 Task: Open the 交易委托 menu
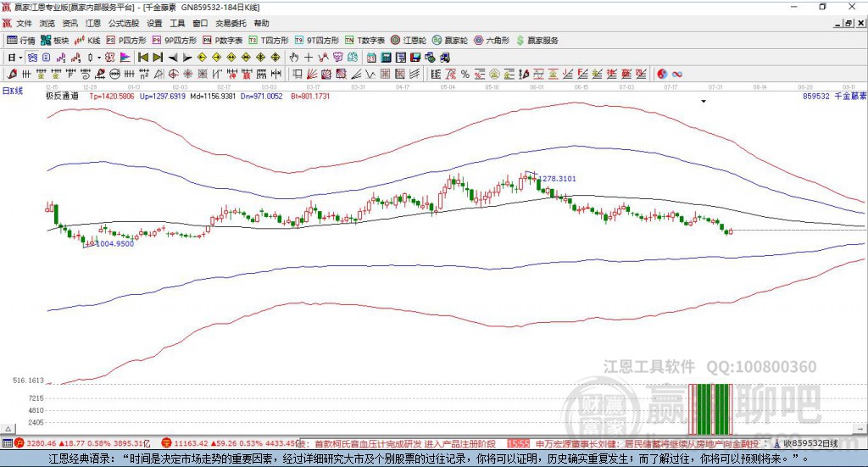coord(231,23)
